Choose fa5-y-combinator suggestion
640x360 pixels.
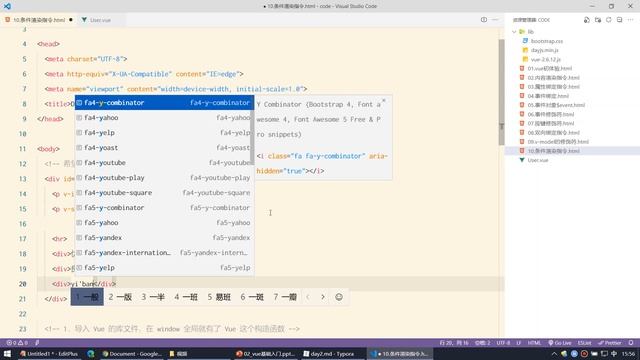click(164, 208)
